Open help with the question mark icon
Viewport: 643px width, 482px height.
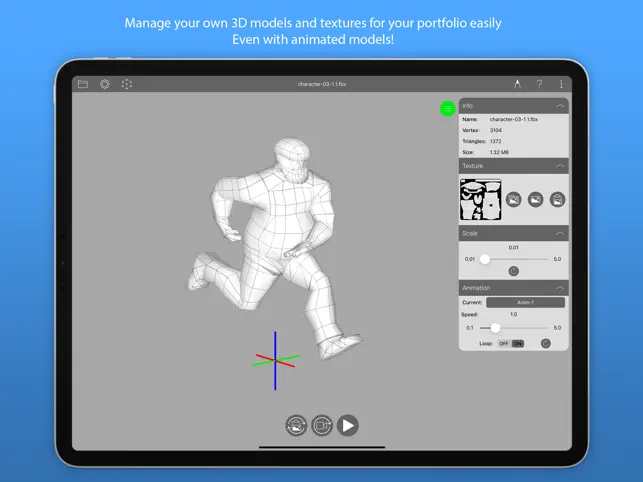coord(539,84)
